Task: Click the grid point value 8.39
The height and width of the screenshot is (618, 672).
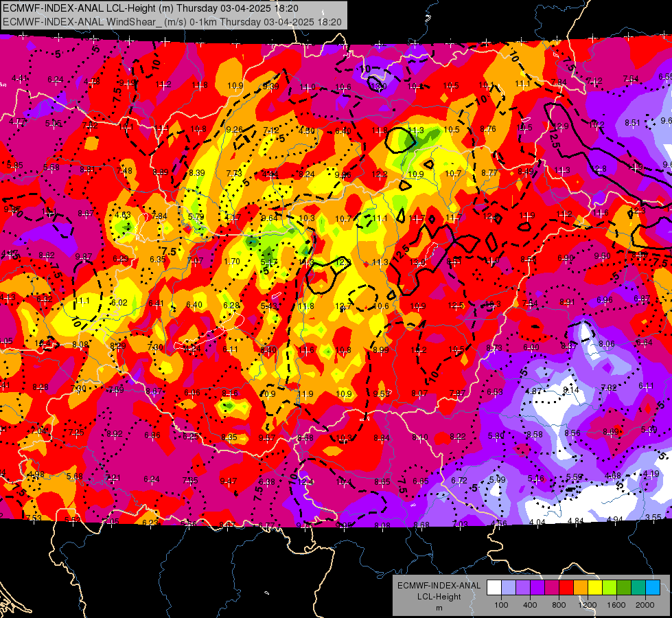Action: click(x=197, y=172)
